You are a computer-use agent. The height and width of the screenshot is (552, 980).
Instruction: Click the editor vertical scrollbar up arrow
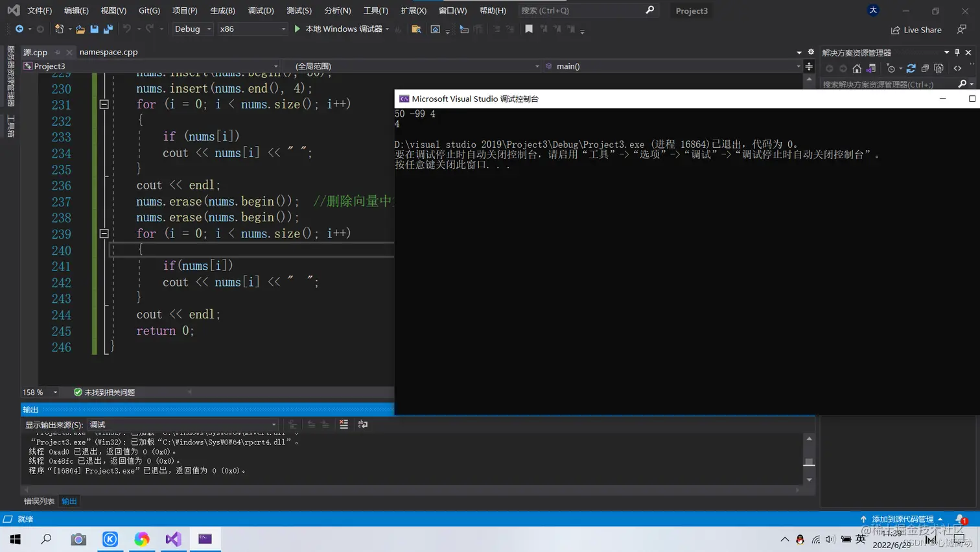809,79
